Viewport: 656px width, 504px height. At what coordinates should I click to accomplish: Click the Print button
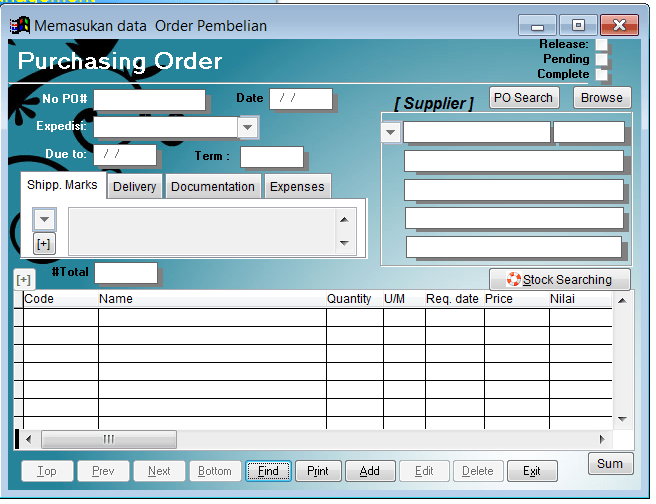318,471
